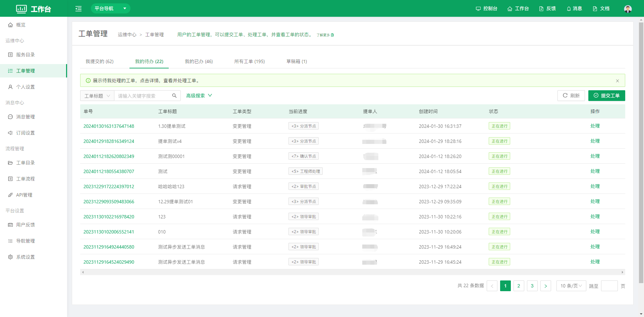Click the 提交工单 button

tap(607, 96)
